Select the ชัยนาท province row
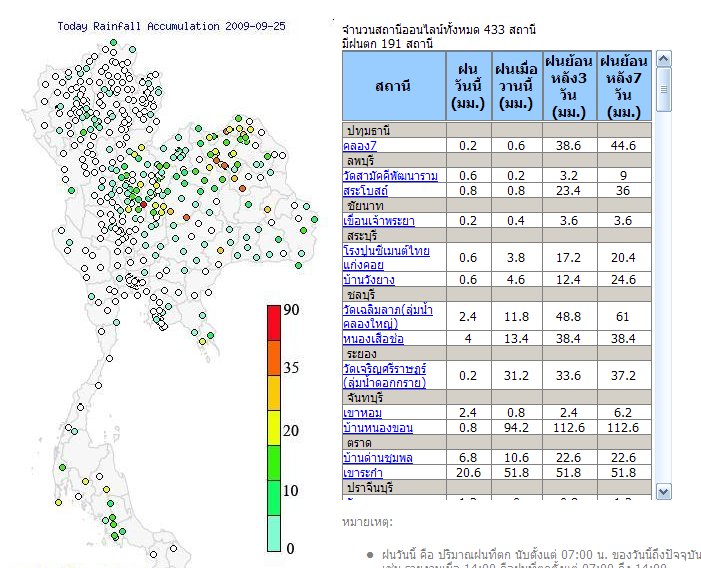Viewport: 701px width, 568px height. 497,206
